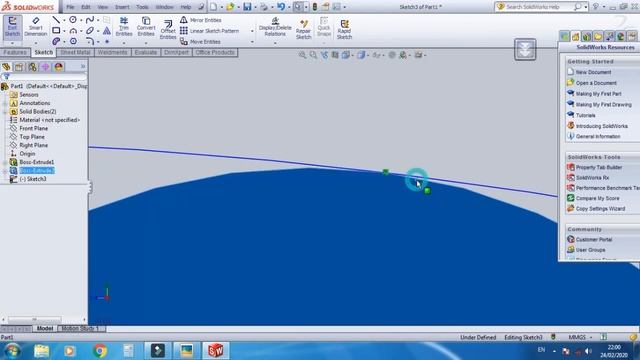
Task: Click Linear Sketch Pattern
Action: (209, 31)
